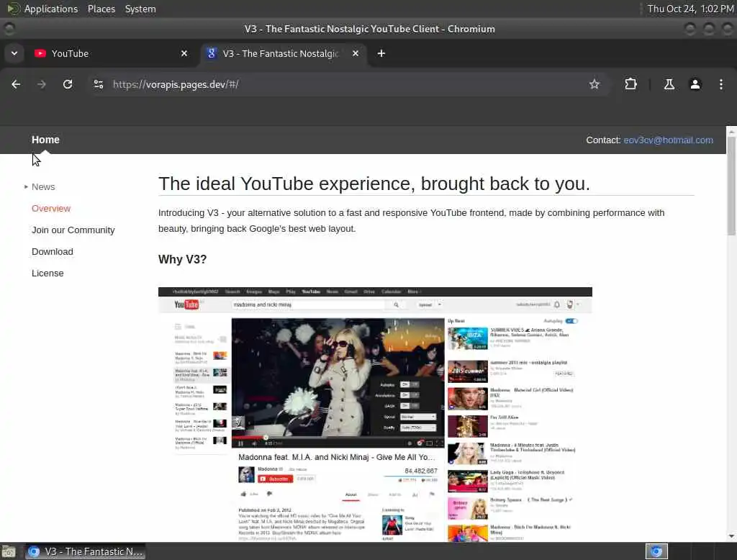Click the scroll up arrow

pos(731,132)
